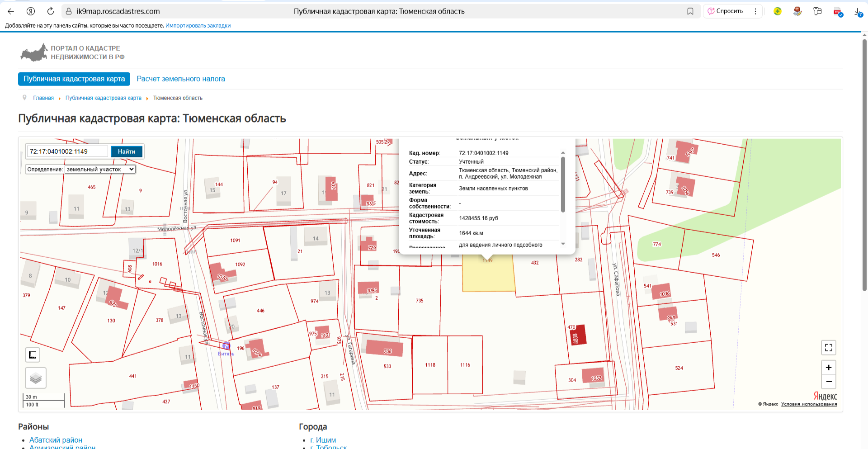868x449 pixels.
Task: Zoom in the map with the plus button
Action: (x=829, y=368)
